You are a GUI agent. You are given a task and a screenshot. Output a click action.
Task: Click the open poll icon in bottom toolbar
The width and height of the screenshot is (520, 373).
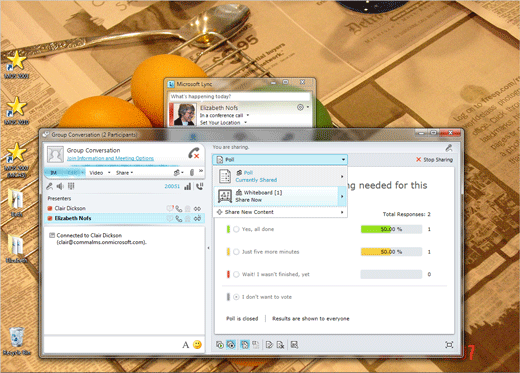pos(220,345)
